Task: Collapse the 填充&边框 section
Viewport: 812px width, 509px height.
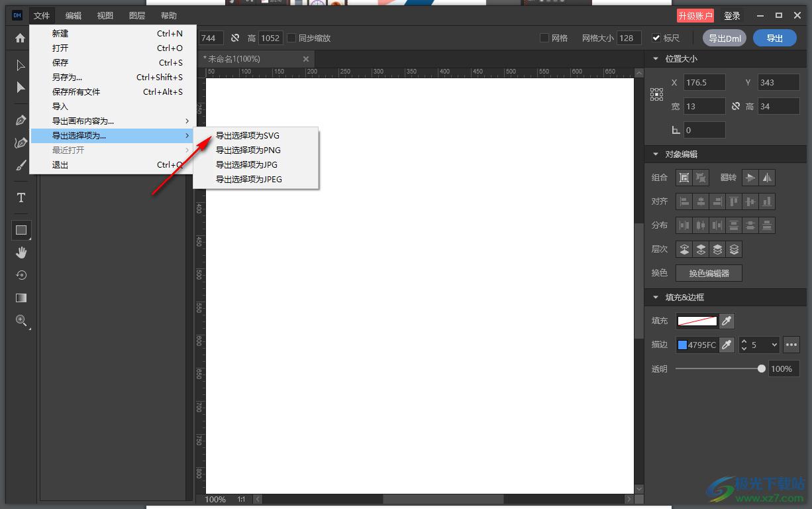Action: pyautogui.click(x=656, y=298)
